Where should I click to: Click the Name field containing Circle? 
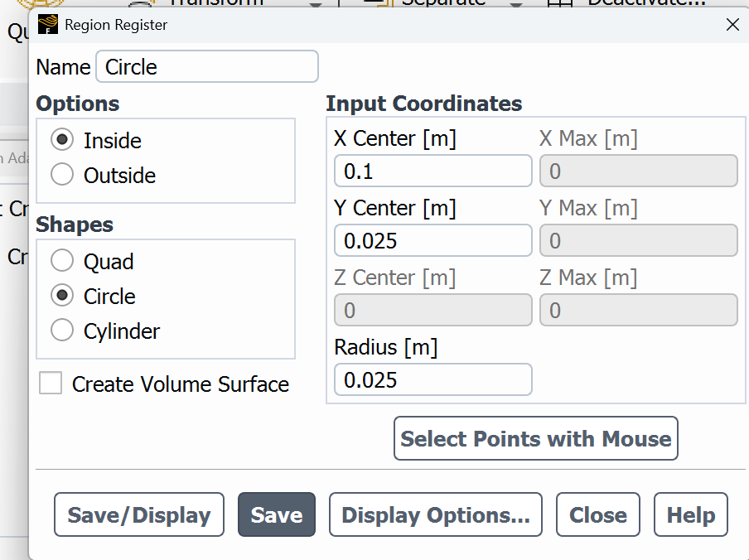(x=207, y=67)
